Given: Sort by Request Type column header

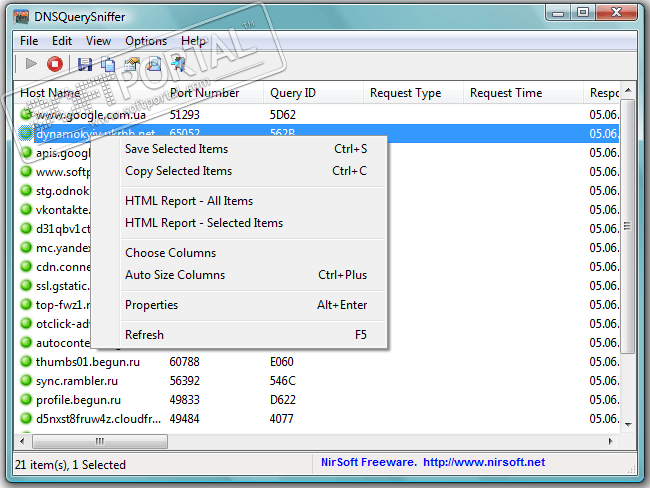Looking at the screenshot, I should click(413, 93).
